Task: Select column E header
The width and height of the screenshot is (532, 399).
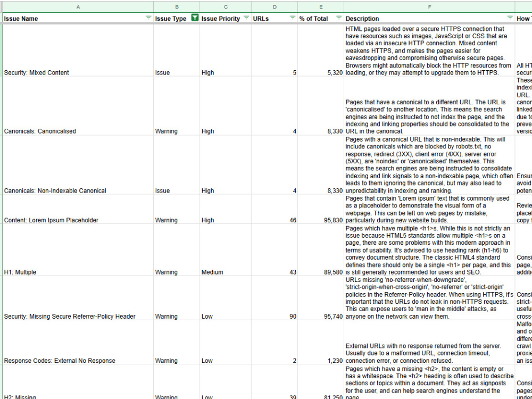Action: (x=321, y=7)
